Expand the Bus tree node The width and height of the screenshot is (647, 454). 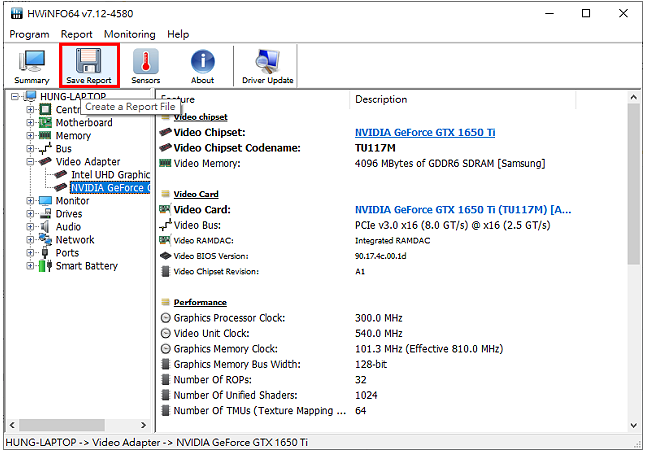(x=30, y=149)
